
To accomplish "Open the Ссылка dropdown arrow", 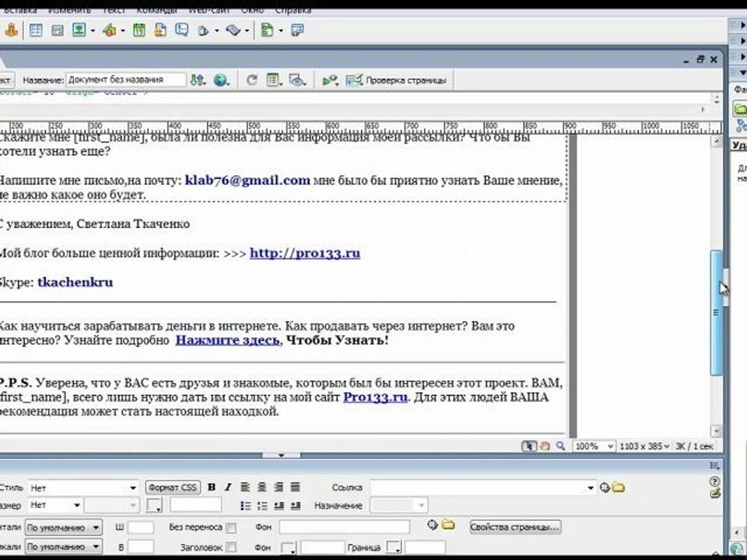I will point(591,488).
